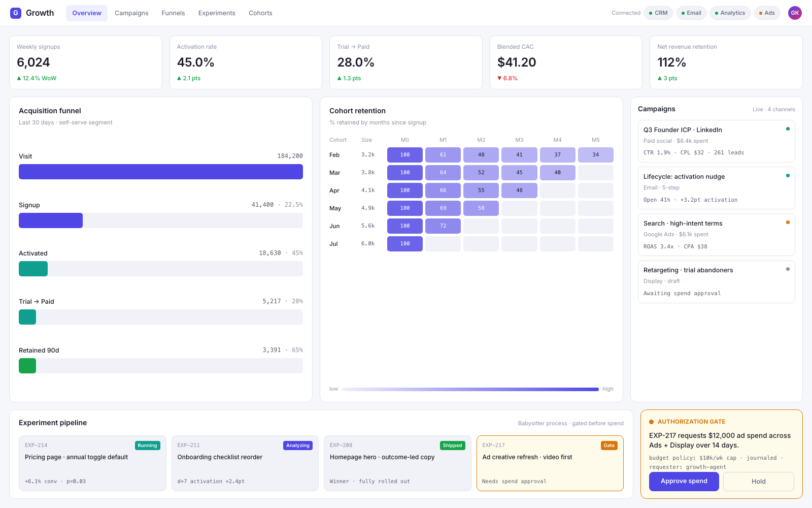Click the retention low-high legend bar

[470, 389]
